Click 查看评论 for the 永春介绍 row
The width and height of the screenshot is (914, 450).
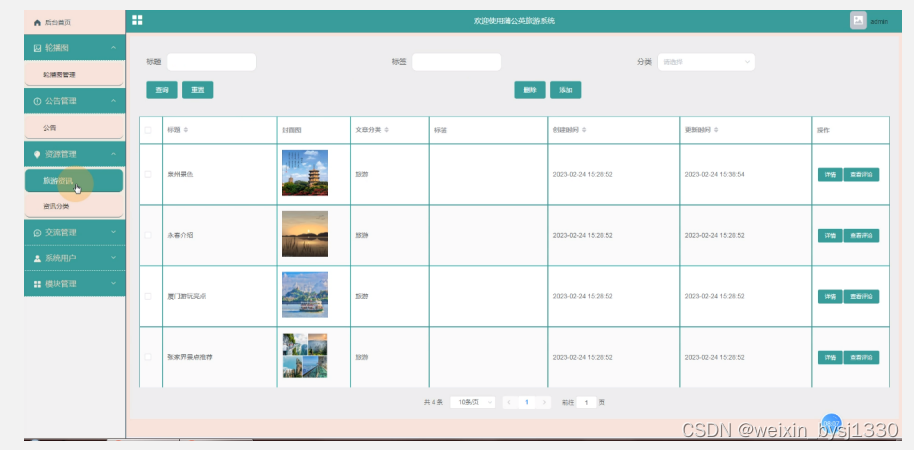tap(862, 235)
